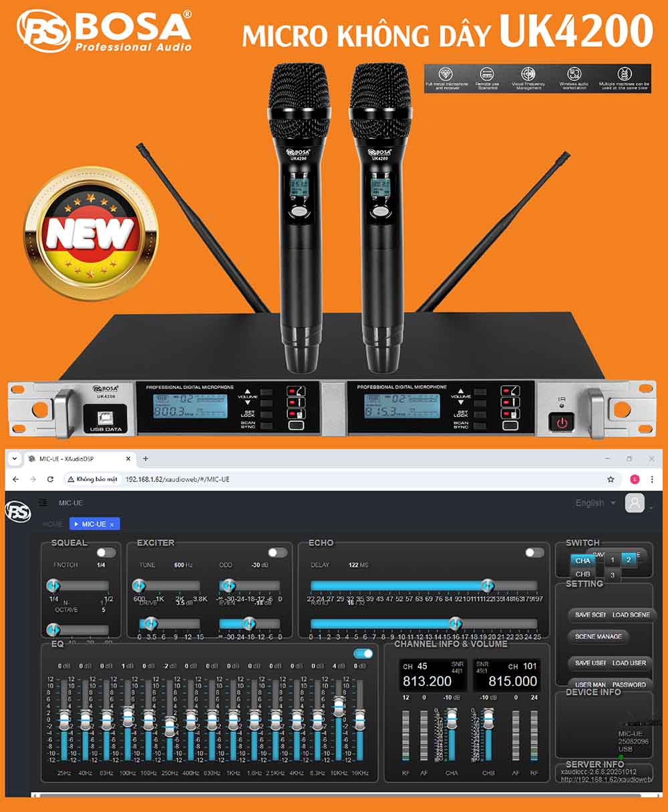Click the sidebar hamburger menu icon
The image size is (668, 812).
click(43, 503)
